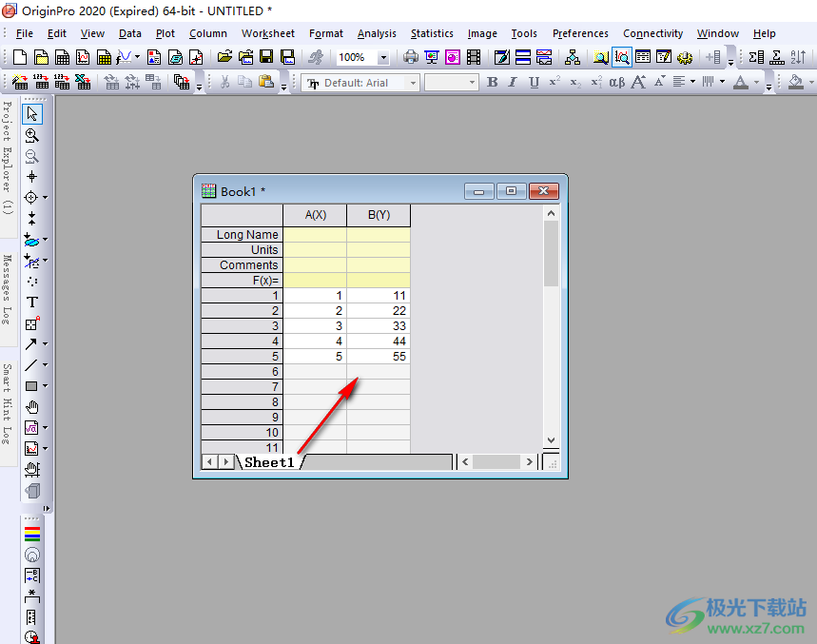
Task: Select column B(Y) header
Action: pyautogui.click(x=379, y=215)
